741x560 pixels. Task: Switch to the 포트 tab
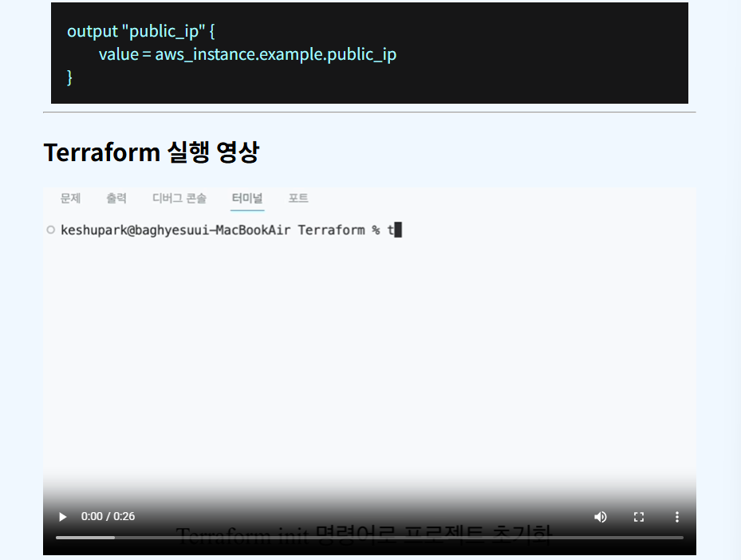tap(298, 199)
